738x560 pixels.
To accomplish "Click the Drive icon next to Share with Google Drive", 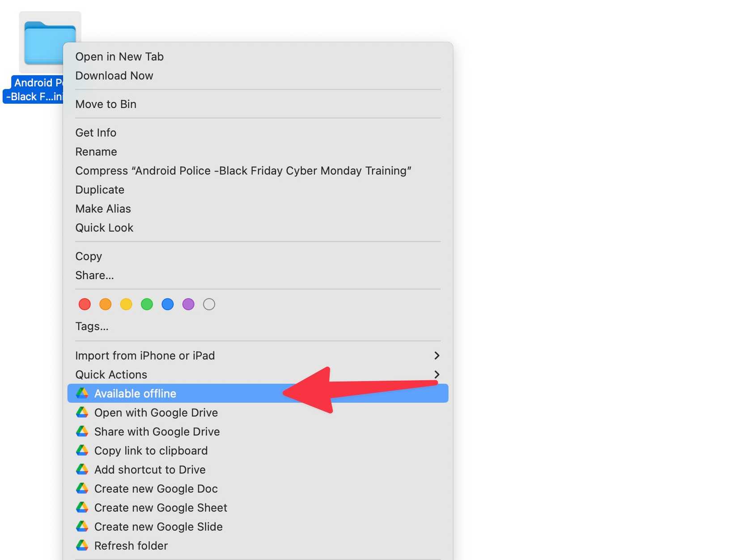I will (x=83, y=432).
